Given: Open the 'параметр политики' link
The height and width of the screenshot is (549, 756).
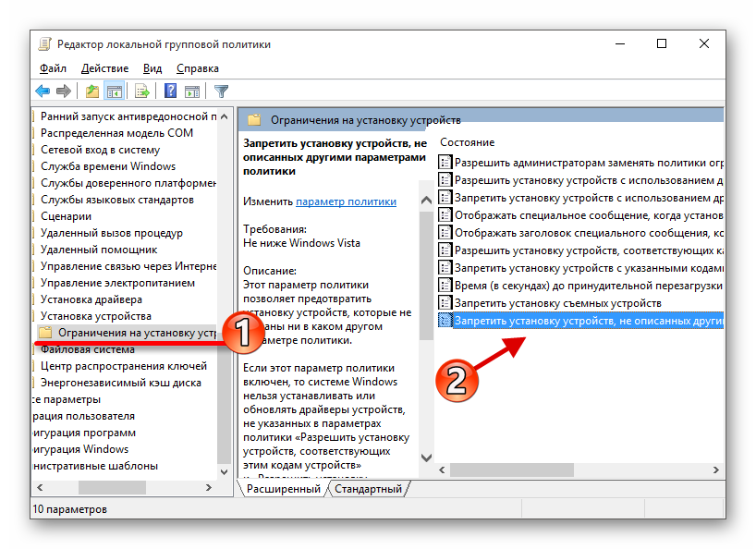Looking at the screenshot, I should tap(346, 201).
